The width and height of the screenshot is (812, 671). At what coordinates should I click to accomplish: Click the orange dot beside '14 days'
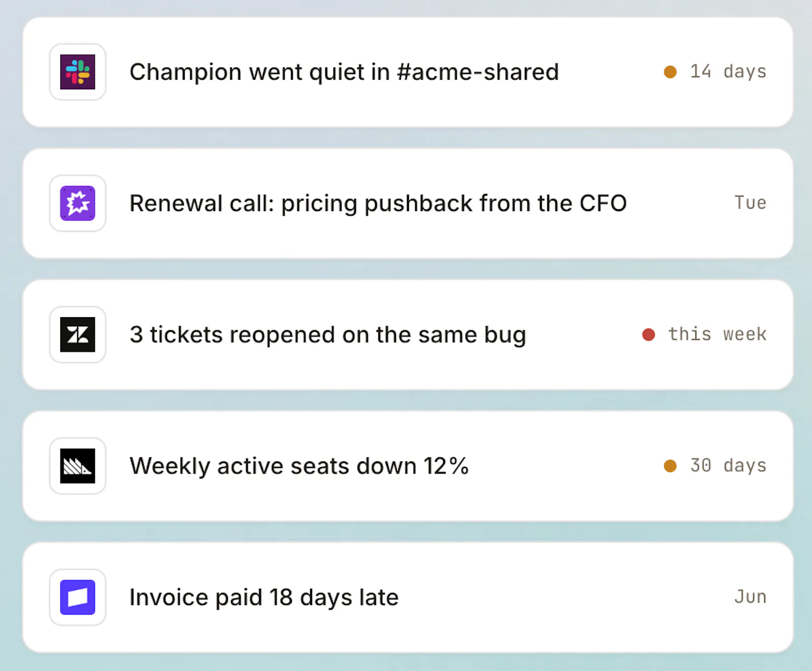[x=670, y=72]
